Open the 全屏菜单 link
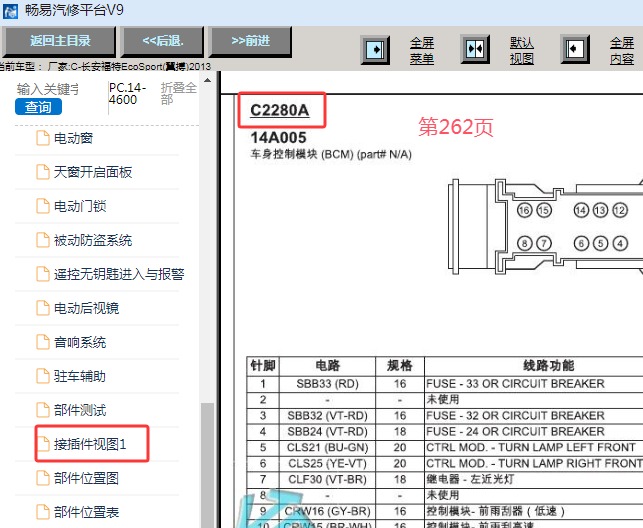The image size is (643, 528). (x=422, y=51)
